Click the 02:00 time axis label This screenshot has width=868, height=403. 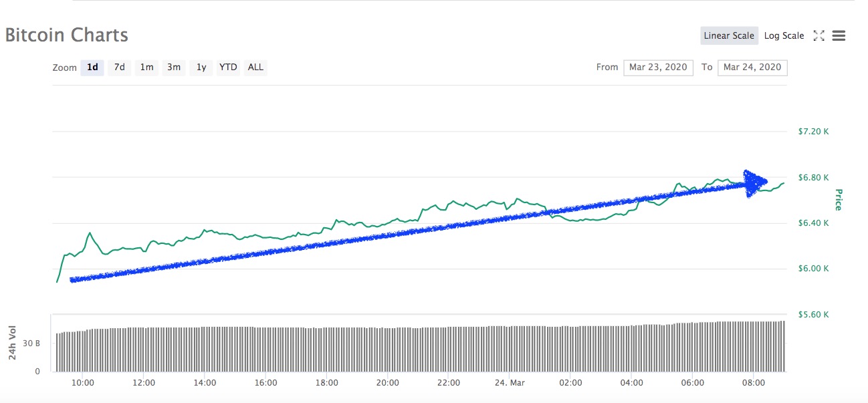click(x=570, y=383)
